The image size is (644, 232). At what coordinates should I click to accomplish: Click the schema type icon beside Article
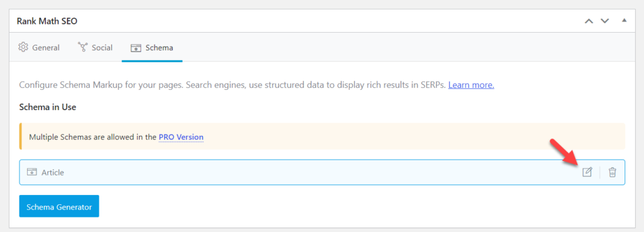32,172
